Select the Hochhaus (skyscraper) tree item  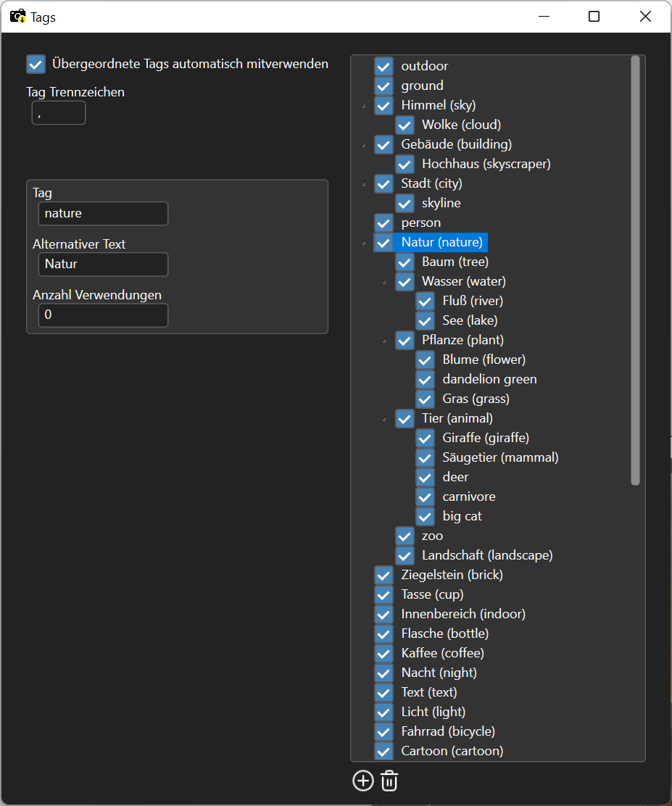pos(486,164)
